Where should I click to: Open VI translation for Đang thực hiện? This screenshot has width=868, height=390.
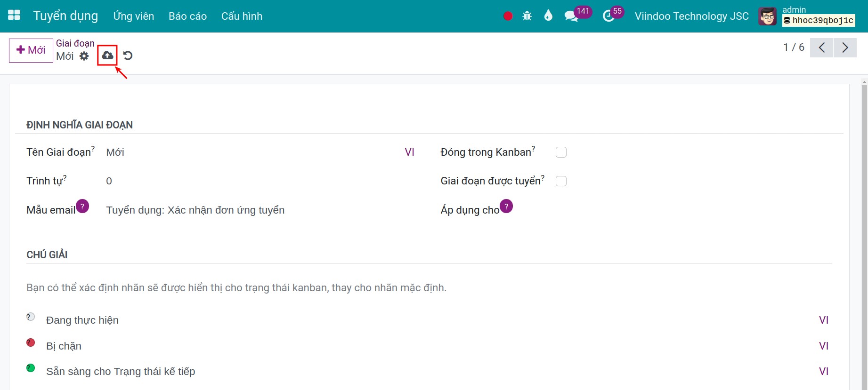coord(823,320)
